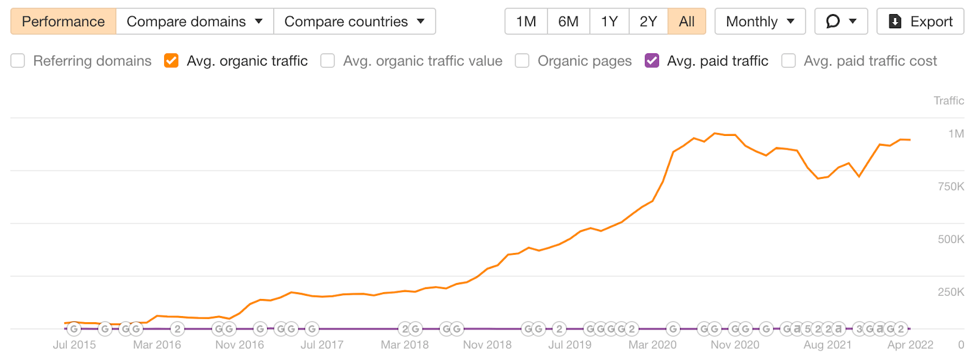This screenshot has width=980, height=362.
Task: Open the Compare domains dropdown
Action: (195, 21)
